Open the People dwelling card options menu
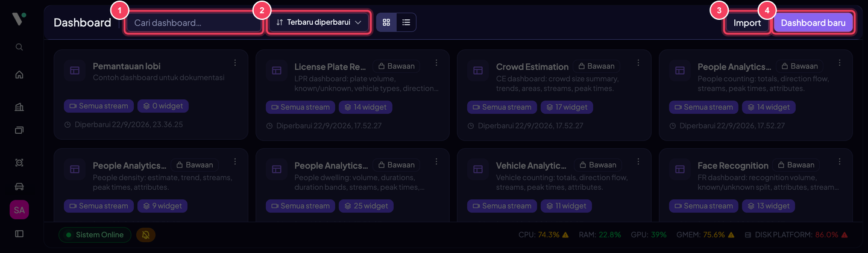This screenshot has width=868, height=253. point(436,161)
